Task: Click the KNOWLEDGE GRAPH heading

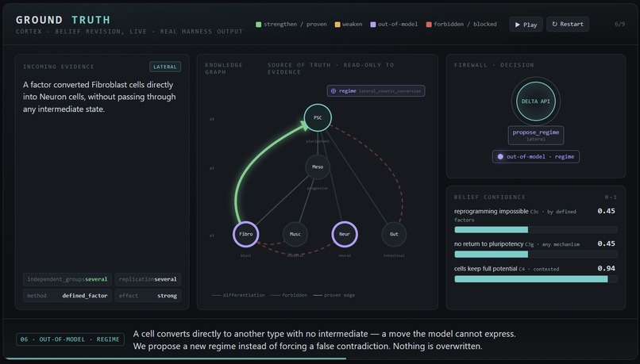Action: click(x=224, y=68)
